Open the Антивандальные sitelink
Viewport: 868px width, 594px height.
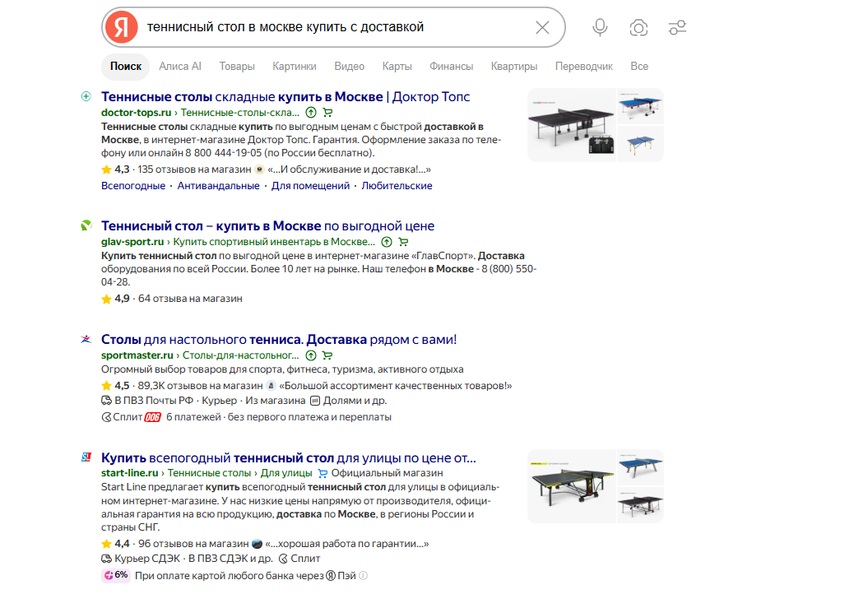[218, 186]
